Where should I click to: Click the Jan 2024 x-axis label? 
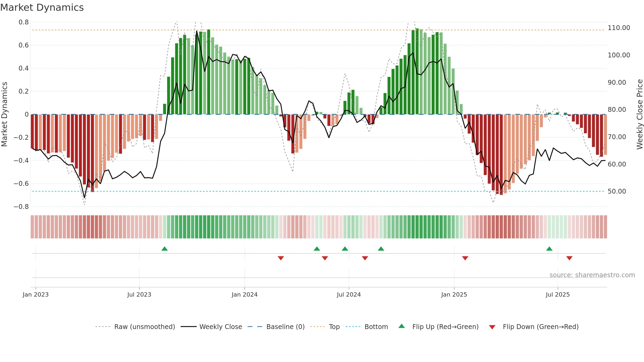[245, 294]
